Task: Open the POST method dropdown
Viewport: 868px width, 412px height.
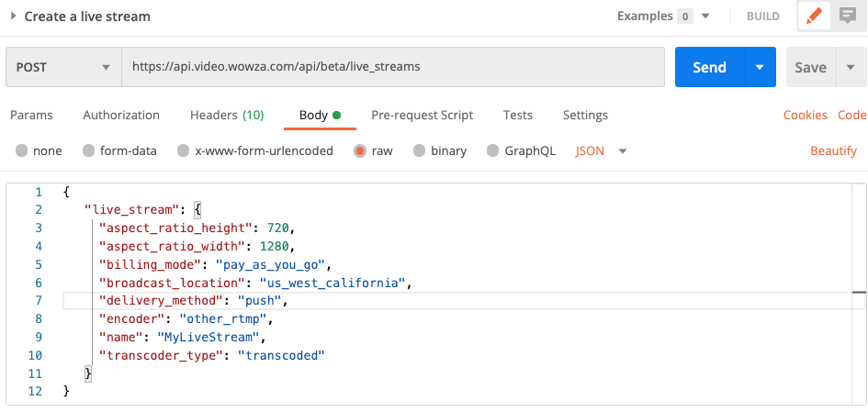Action: point(62,67)
